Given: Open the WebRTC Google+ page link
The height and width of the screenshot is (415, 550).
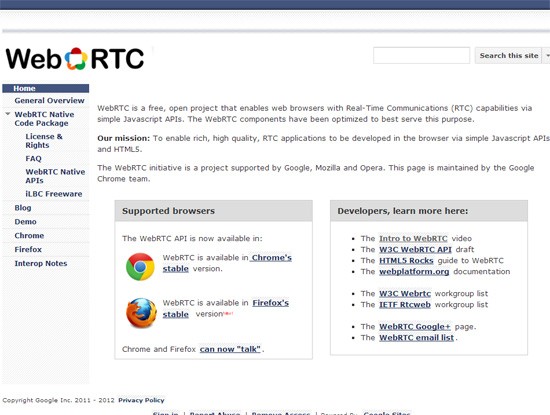Looking at the screenshot, I should (x=415, y=327).
